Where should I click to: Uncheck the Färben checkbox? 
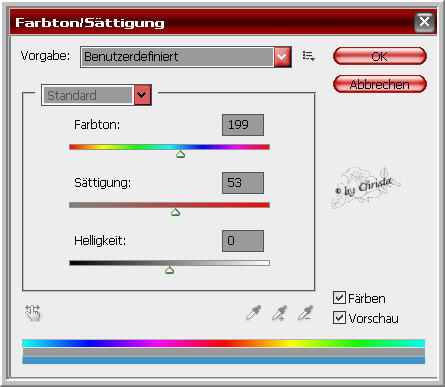coord(339,297)
